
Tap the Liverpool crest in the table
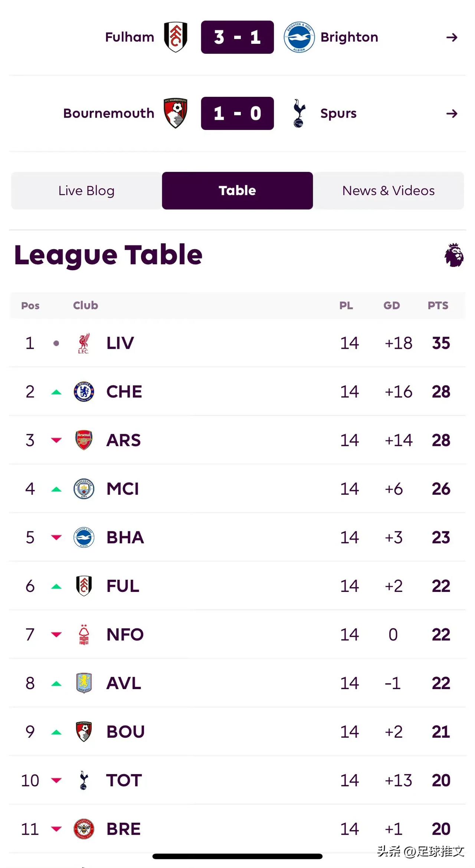click(x=84, y=343)
